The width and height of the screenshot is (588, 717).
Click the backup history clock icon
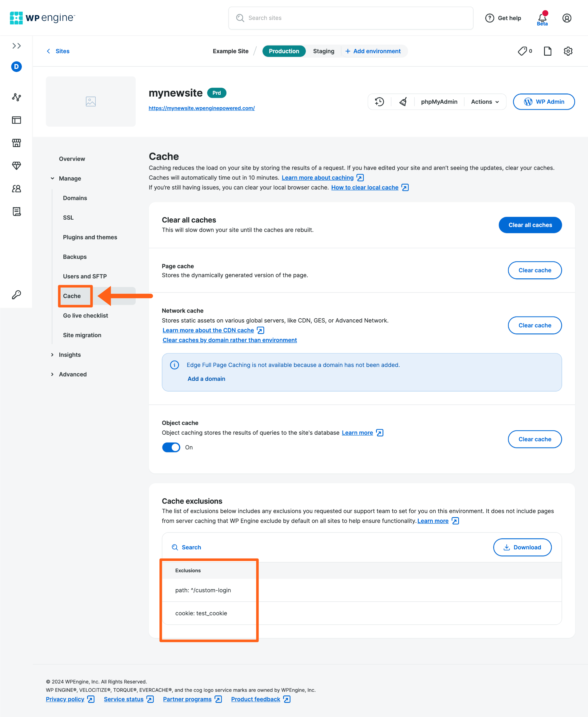tap(379, 102)
